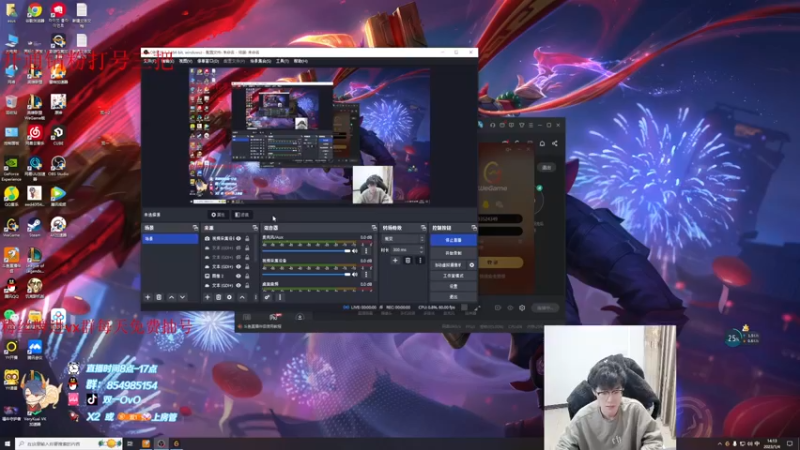Click notification bell in WeGame window
The width and height of the screenshot is (800, 450).
542,143
